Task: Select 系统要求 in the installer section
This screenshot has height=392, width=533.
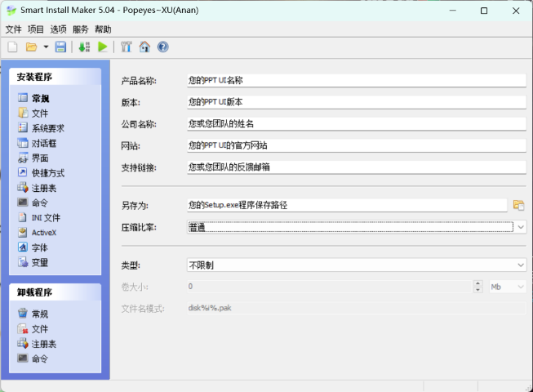Action: 47,128
